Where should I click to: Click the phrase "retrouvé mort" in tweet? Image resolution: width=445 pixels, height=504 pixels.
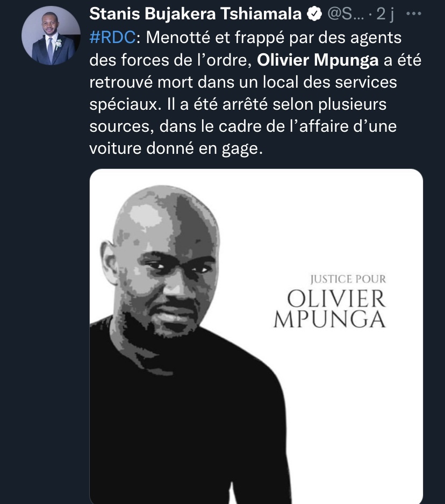[x=145, y=83]
